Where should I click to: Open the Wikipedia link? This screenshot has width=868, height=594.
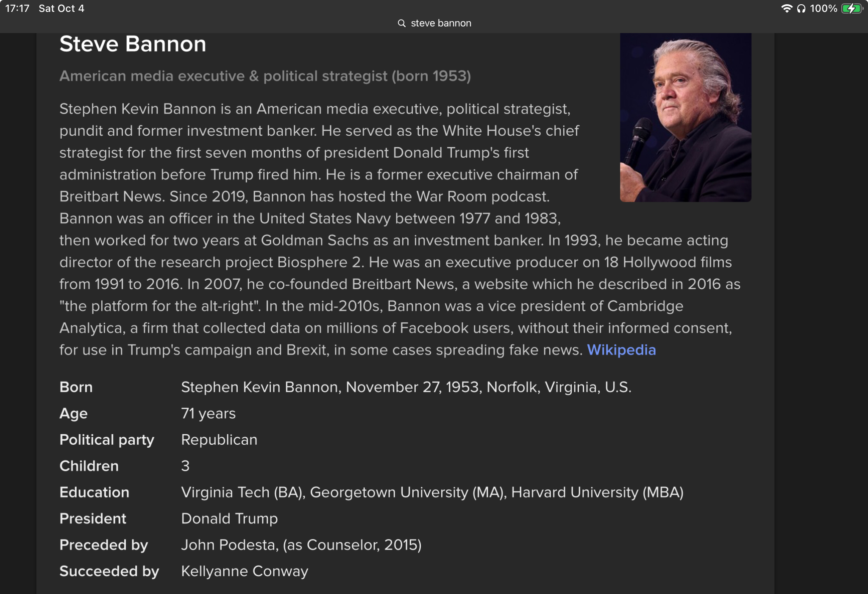[621, 350]
